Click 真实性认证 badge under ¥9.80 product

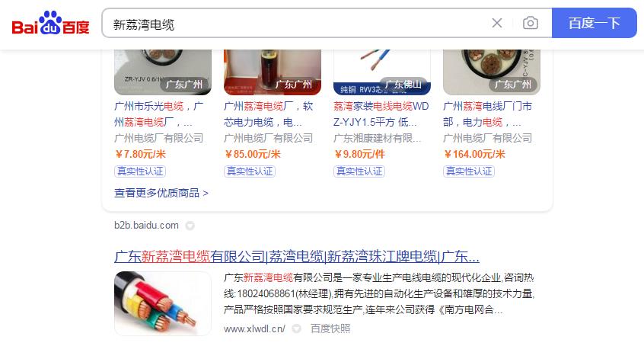coord(359,171)
